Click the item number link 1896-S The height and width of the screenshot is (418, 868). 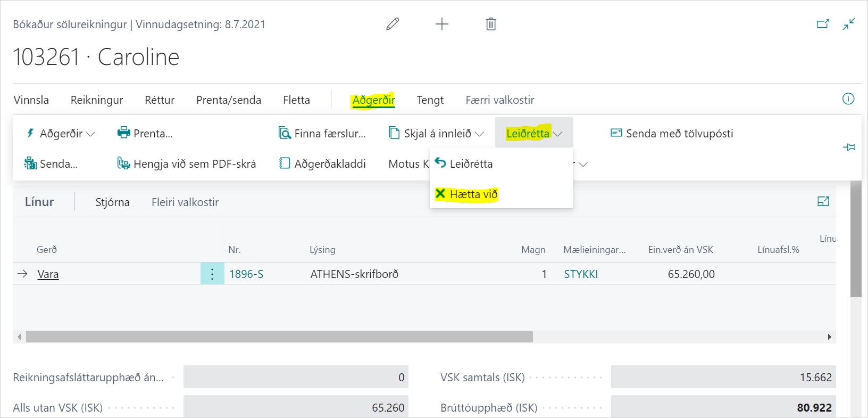click(246, 274)
